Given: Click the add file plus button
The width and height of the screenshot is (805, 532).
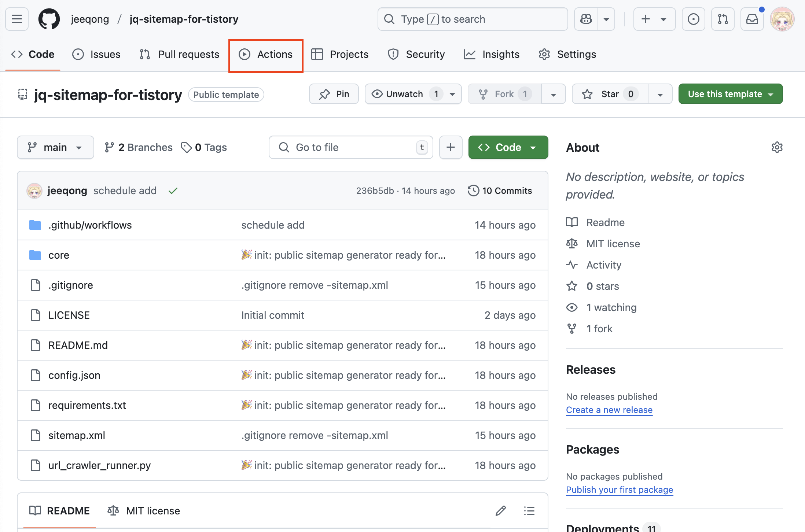Looking at the screenshot, I should 451,147.
